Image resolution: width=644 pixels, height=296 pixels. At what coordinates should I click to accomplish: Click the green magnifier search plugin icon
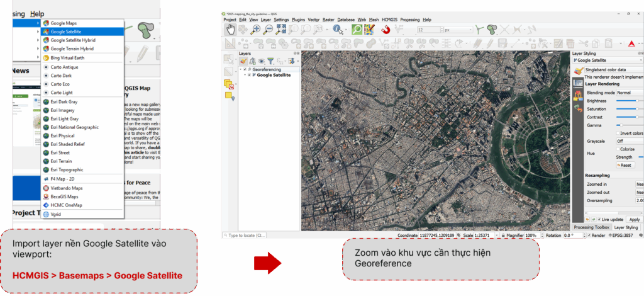[x=357, y=30]
